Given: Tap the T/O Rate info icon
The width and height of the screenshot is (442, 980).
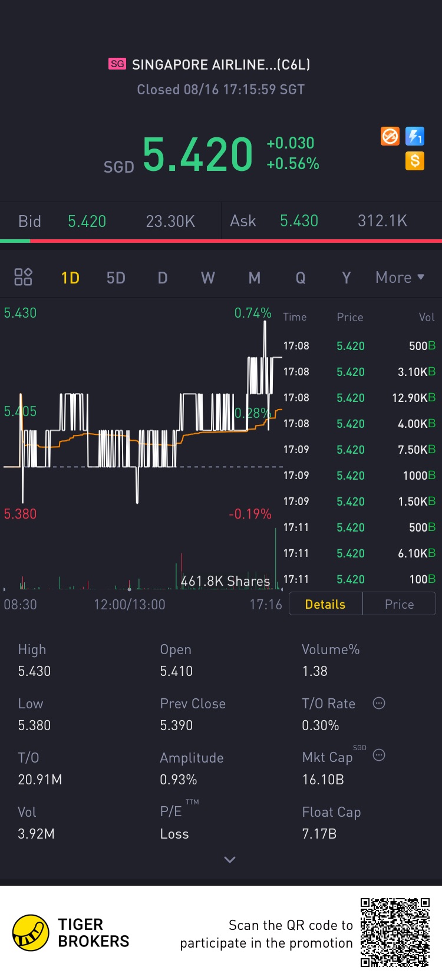Looking at the screenshot, I should [379, 703].
